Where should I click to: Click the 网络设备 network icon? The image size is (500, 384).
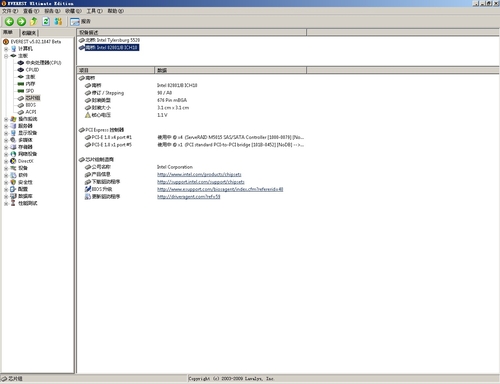[x=13, y=154]
